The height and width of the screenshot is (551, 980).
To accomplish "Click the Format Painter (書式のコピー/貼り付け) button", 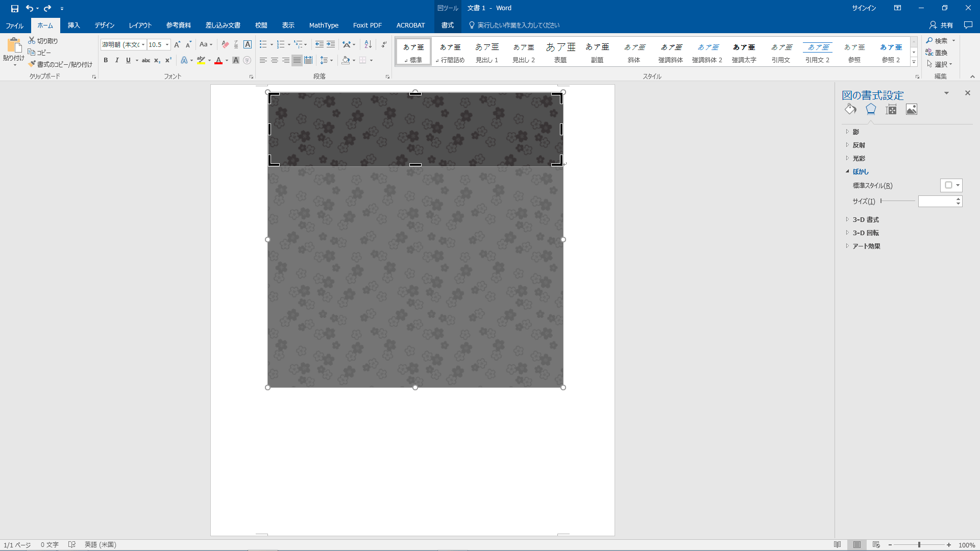I will 60,64.
